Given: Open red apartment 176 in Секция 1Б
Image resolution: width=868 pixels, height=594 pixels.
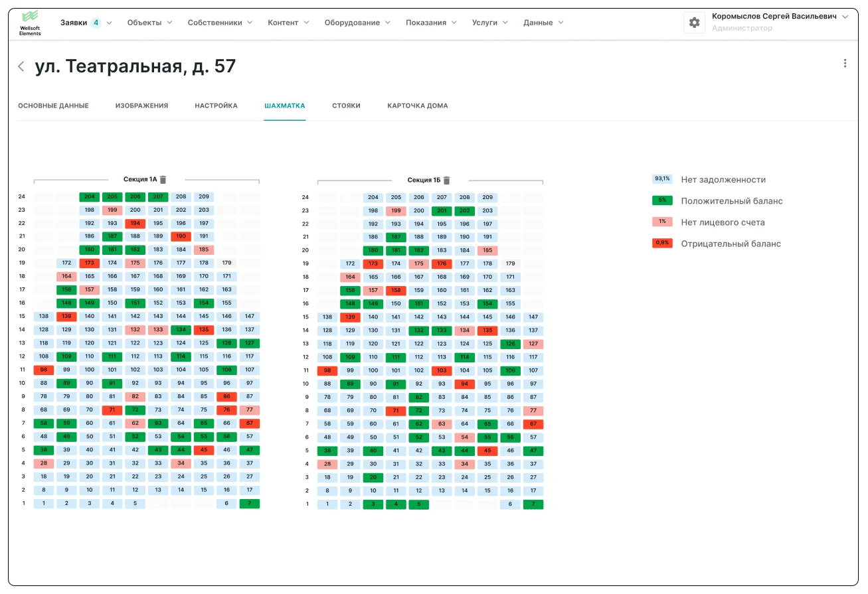Looking at the screenshot, I should [442, 263].
